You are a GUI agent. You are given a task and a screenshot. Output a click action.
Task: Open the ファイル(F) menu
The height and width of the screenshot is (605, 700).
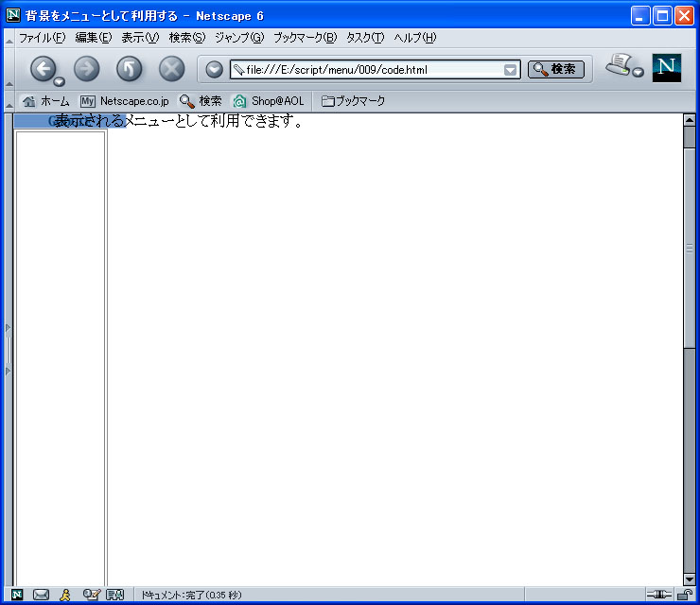pyautogui.click(x=42, y=38)
